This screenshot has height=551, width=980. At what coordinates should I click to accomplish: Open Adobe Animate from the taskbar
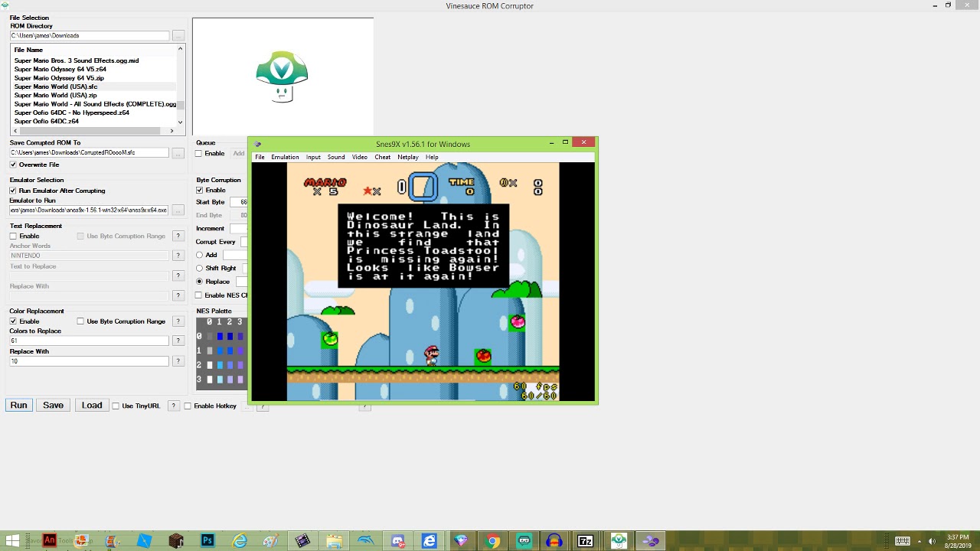(x=49, y=540)
